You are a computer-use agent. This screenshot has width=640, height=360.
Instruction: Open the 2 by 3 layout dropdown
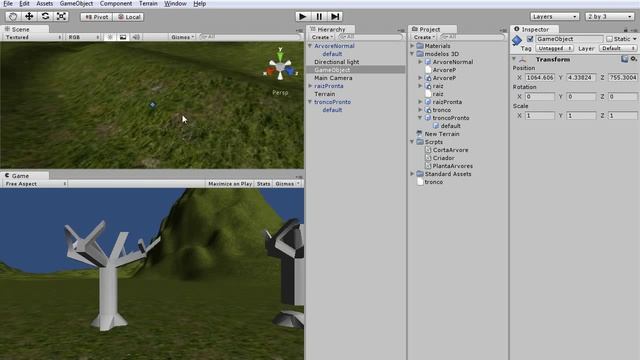610,16
